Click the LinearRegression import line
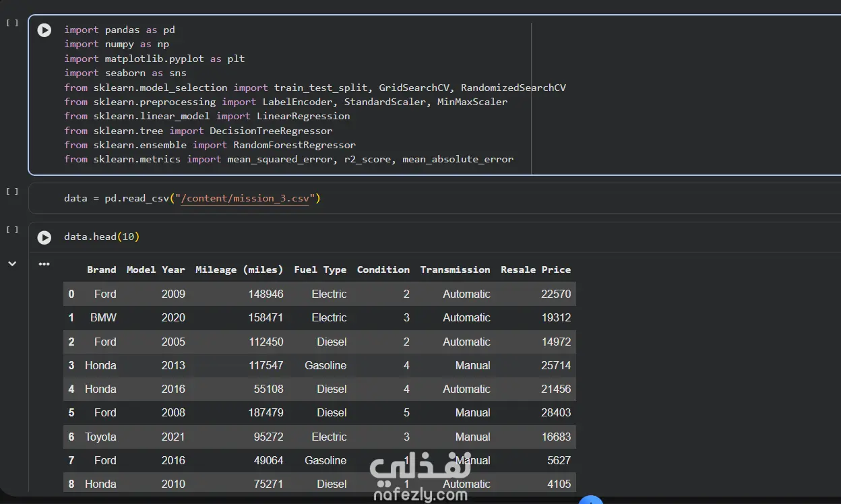Screen dimensions: 841x504 click(207, 116)
